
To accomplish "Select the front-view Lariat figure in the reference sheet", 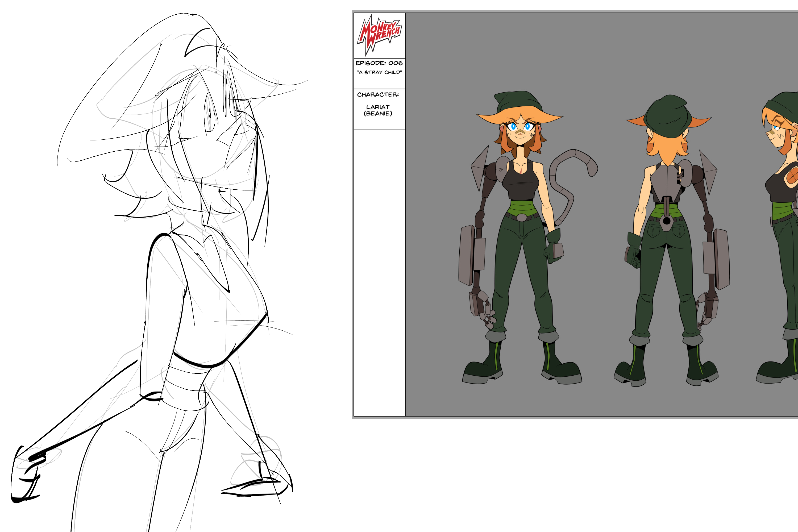I will pyautogui.click(x=528, y=238).
